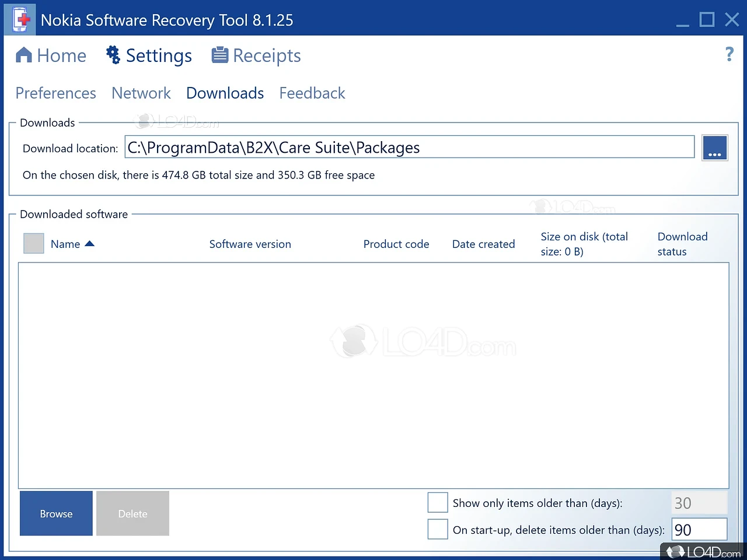
Task: Click the greyed Delete button
Action: click(x=133, y=513)
